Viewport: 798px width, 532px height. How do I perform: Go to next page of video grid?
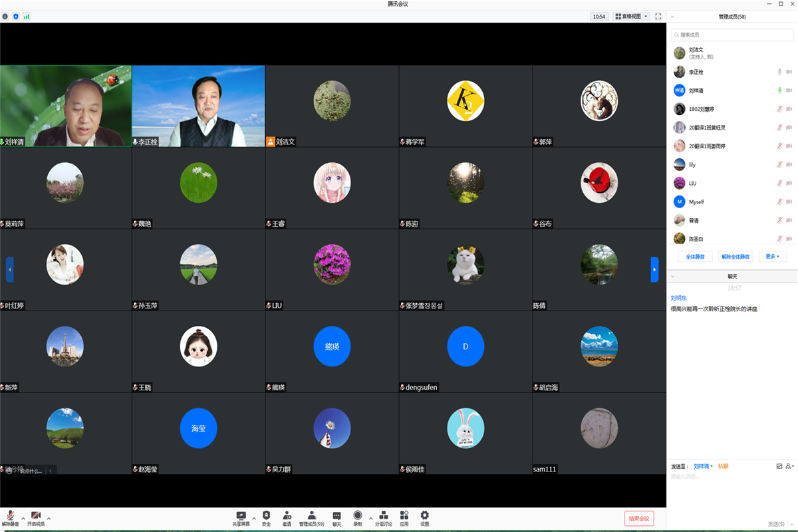coord(654,269)
